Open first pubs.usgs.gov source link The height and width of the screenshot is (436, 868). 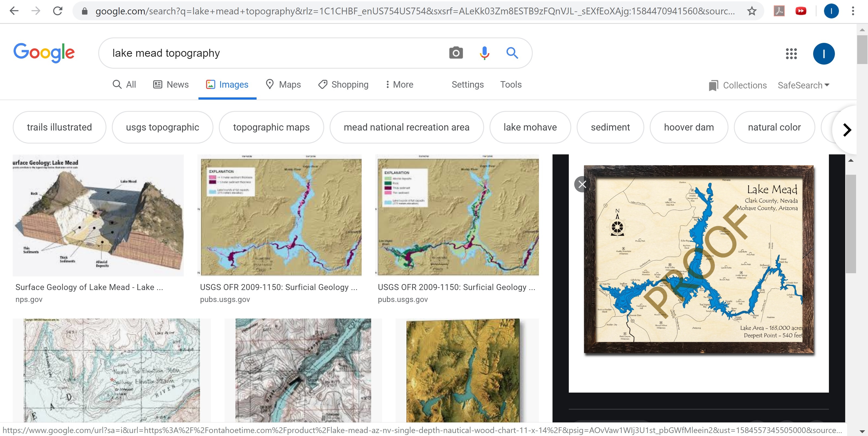(225, 299)
